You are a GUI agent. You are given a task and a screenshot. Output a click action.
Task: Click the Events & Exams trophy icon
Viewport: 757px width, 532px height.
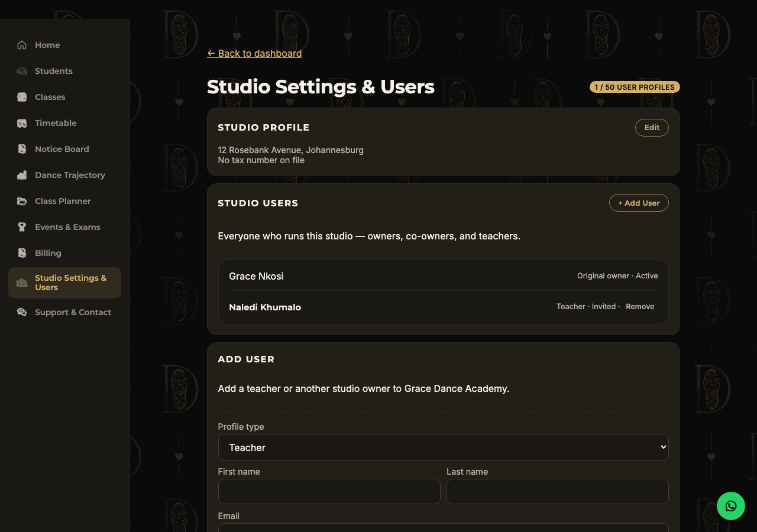pyautogui.click(x=22, y=227)
